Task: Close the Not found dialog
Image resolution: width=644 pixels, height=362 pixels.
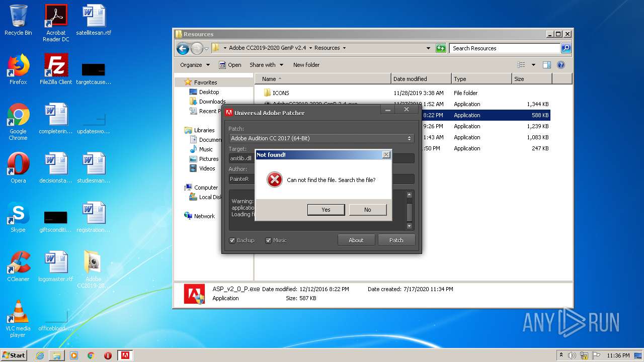Action: [x=386, y=155]
